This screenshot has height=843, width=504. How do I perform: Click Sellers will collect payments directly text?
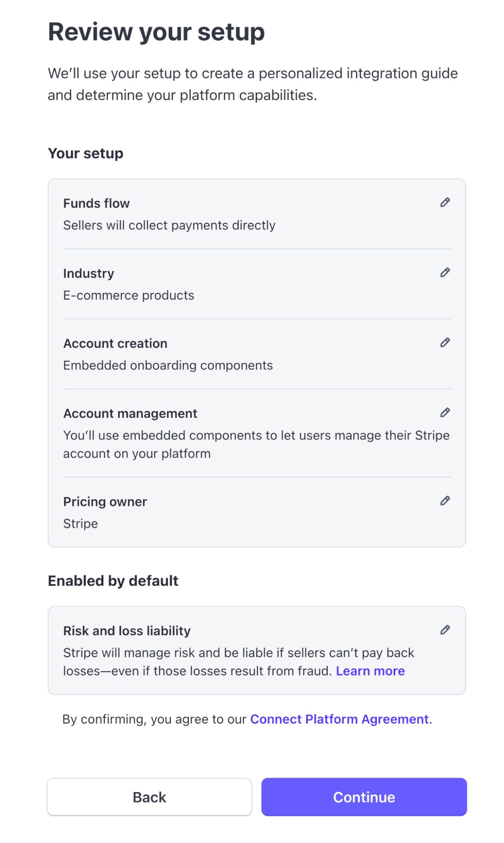click(169, 225)
